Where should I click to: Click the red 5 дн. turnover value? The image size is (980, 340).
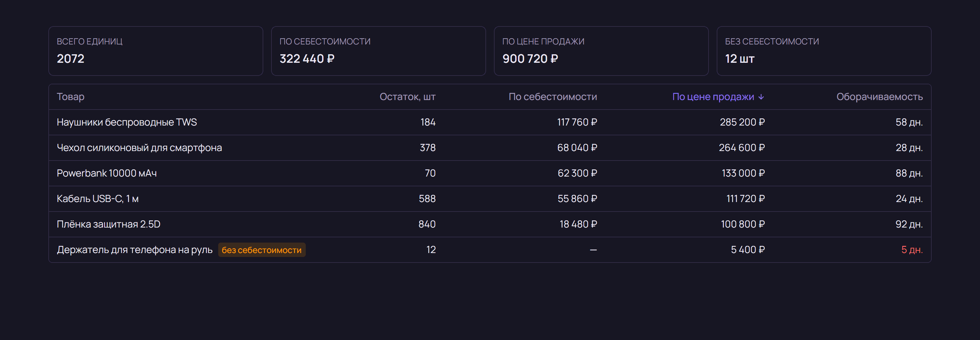pos(912,250)
